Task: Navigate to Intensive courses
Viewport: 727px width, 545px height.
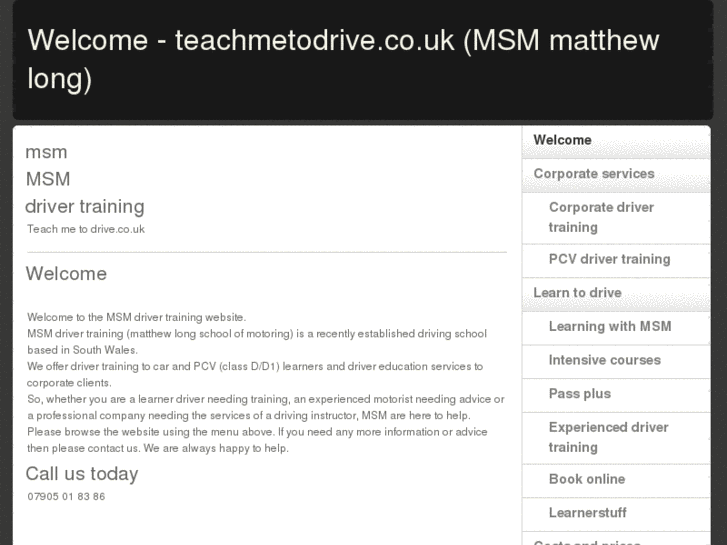Action: click(604, 360)
